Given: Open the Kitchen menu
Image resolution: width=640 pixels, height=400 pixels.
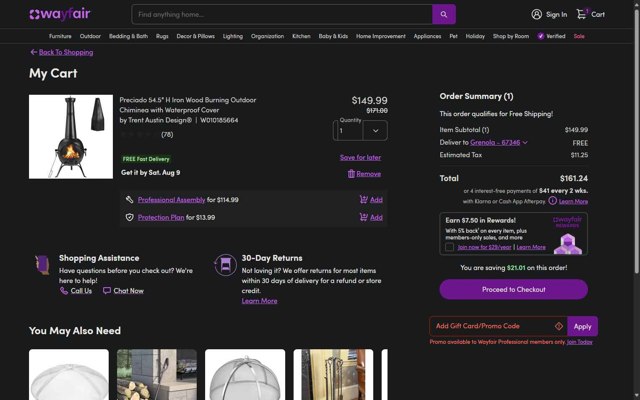Looking at the screenshot, I should (x=301, y=36).
